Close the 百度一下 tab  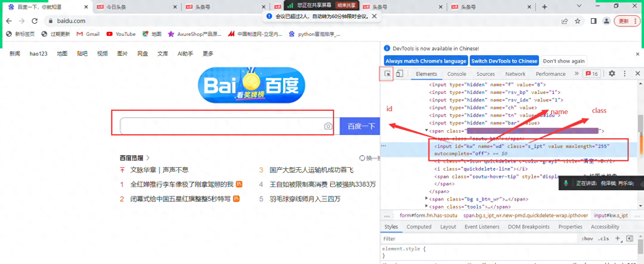point(86,7)
